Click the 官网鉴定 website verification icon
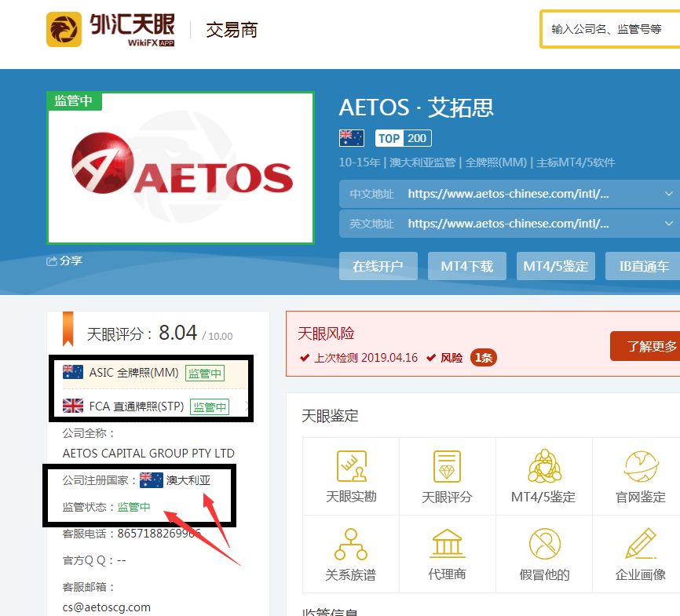680x616 pixels. (640, 475)
